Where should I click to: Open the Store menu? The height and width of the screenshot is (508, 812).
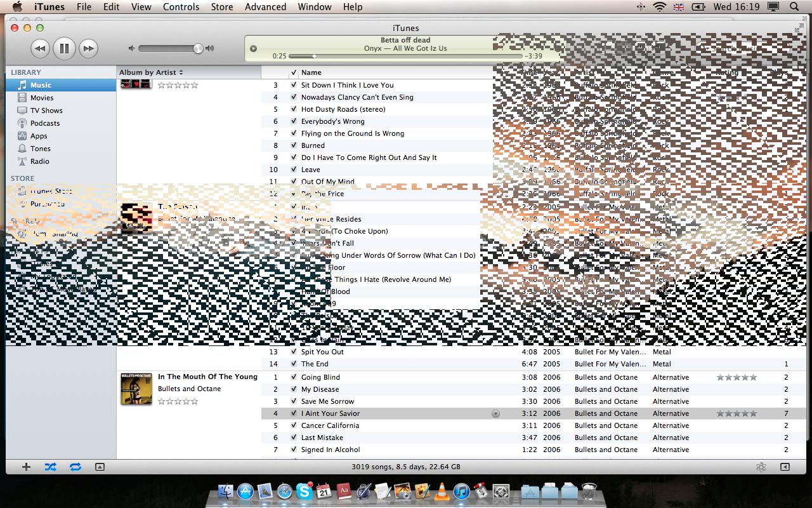(x=221, y=7)
